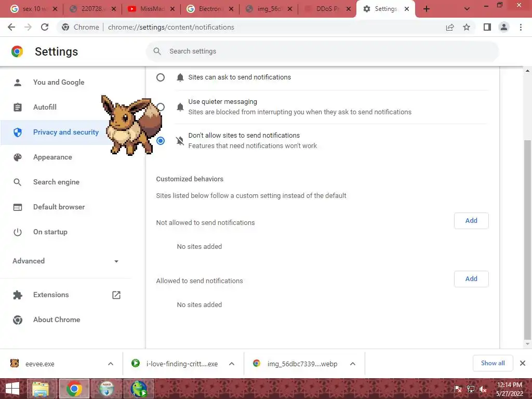This screenshot has width=532, height=399.
Task: Click the share page icon in address bar
Action: [450, 27]
